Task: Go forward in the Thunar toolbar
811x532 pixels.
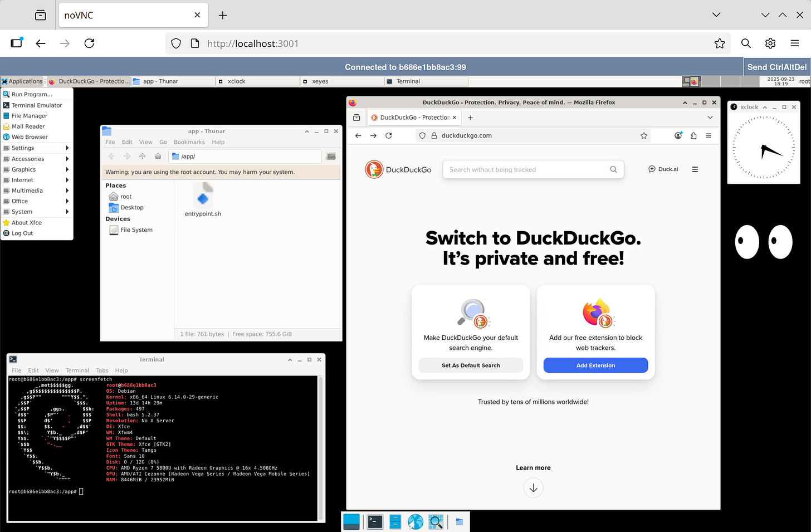Action: pos(127,157)
